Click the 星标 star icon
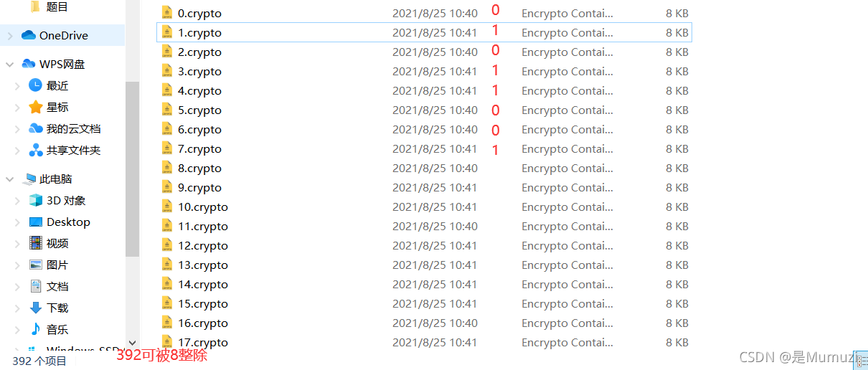Image resolution: width=868 pixels, height=370 pixels. (36, 107)
